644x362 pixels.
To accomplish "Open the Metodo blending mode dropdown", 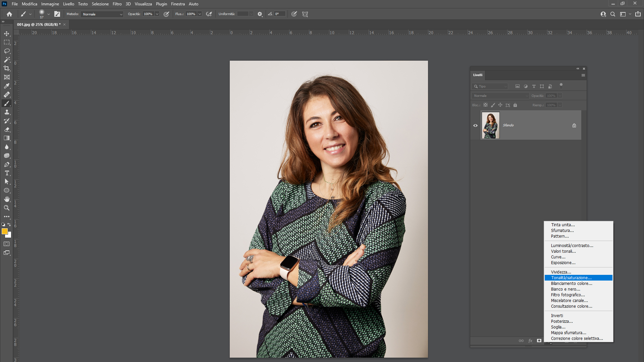I will pyautogui.click(x=102, y=14).
